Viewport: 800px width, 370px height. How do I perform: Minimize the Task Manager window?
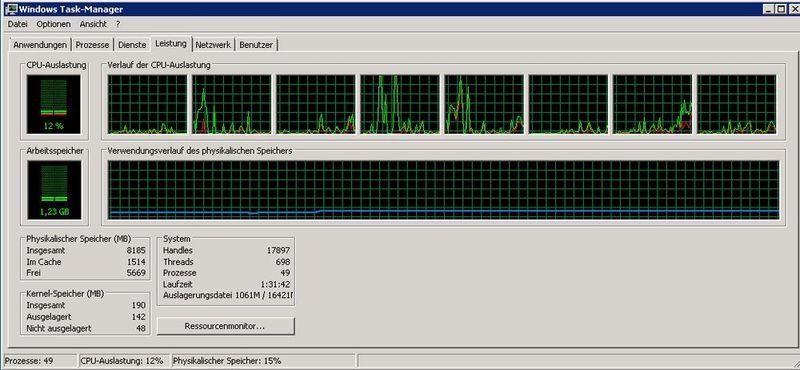[x=769, y=9]
